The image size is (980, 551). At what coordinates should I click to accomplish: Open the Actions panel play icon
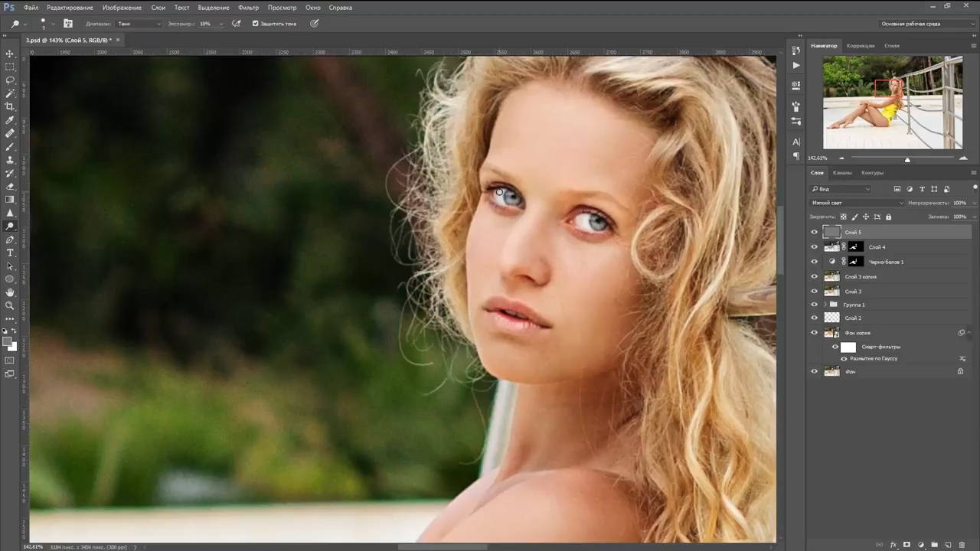[x=796, y=65]
